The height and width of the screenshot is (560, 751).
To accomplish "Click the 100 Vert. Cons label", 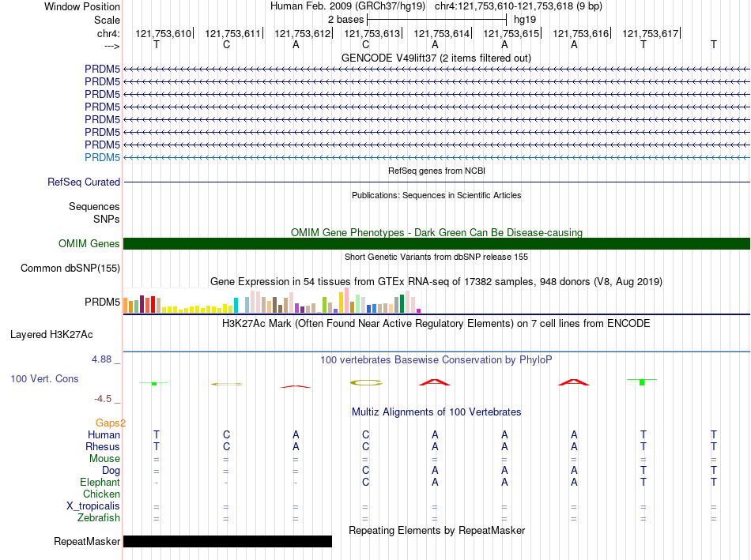I will tap(44, 378).
